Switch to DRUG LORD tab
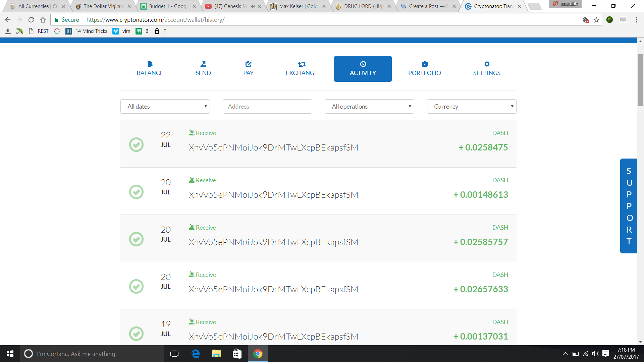The height and width of the screenshot is (362, 644). pos(363,6)
